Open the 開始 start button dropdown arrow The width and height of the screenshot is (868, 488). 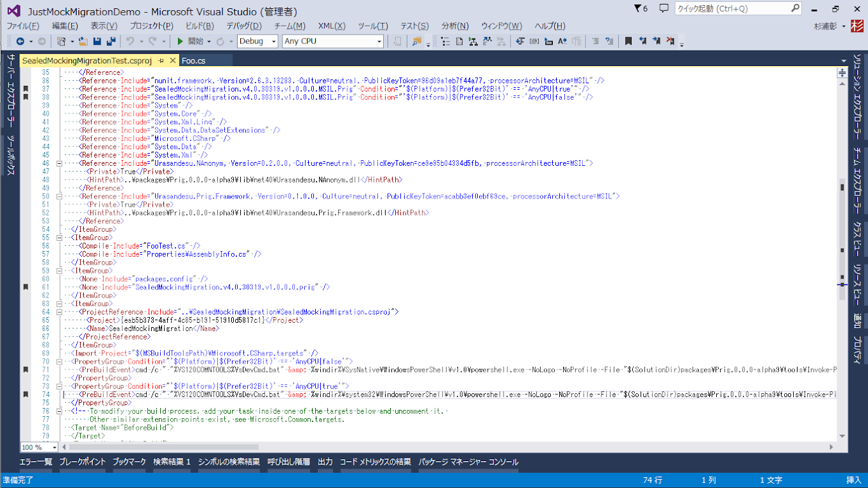pyautogui.click(x=209, y=41)
